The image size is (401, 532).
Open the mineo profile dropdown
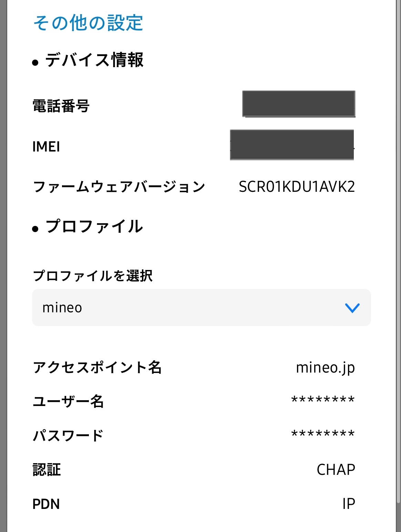193,307
